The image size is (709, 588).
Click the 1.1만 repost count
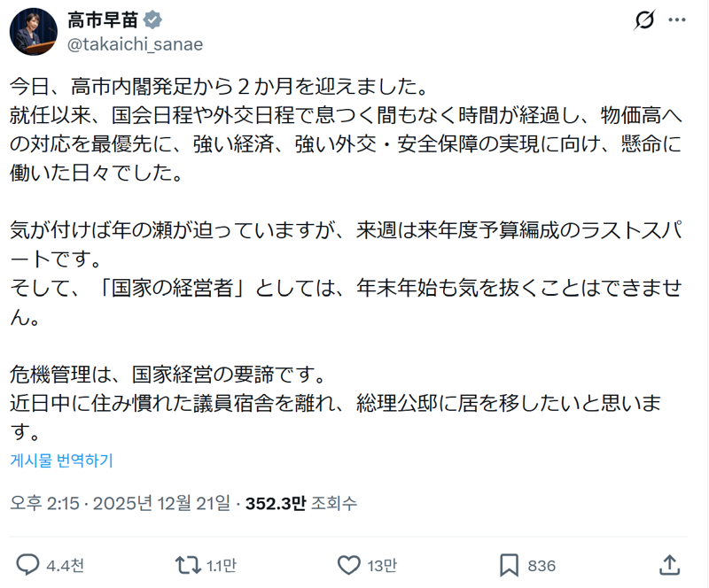click(x=219, y=566)
